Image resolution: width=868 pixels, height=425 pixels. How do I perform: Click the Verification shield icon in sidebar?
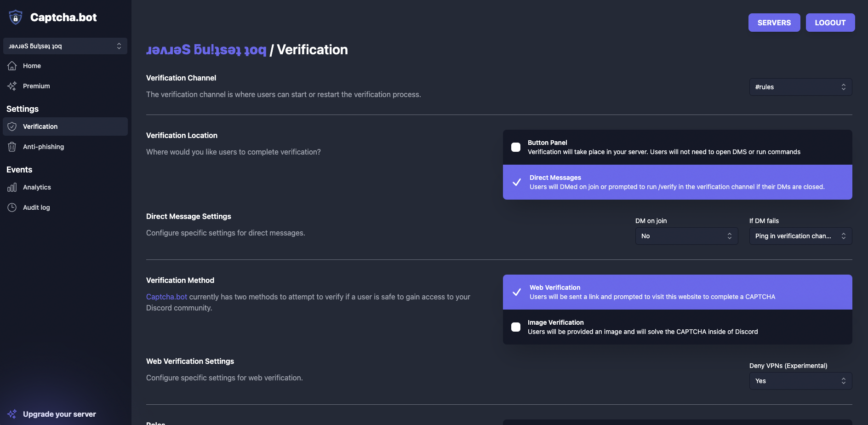coord(12,126)
